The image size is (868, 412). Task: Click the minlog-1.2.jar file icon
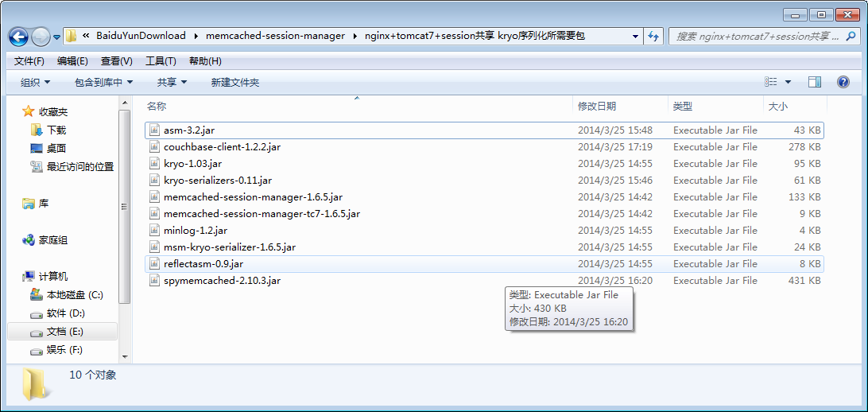click(154, 231)
